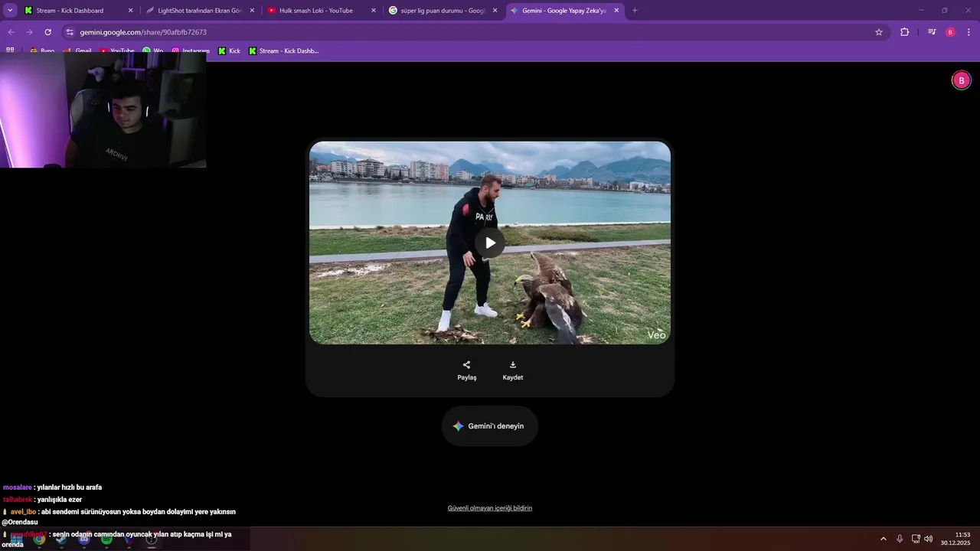This screenshot has width=980, height=551.
Task: Show hidden system tray icons
Action: [883, 539]
